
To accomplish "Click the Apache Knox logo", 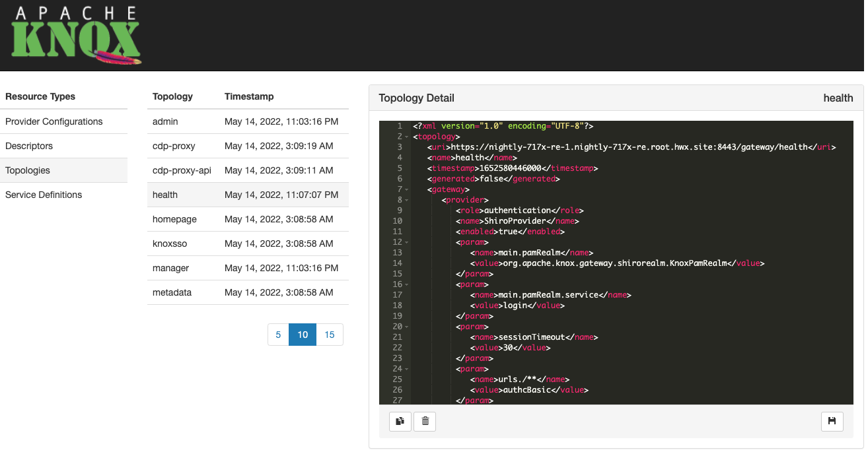I will [71, 34].
